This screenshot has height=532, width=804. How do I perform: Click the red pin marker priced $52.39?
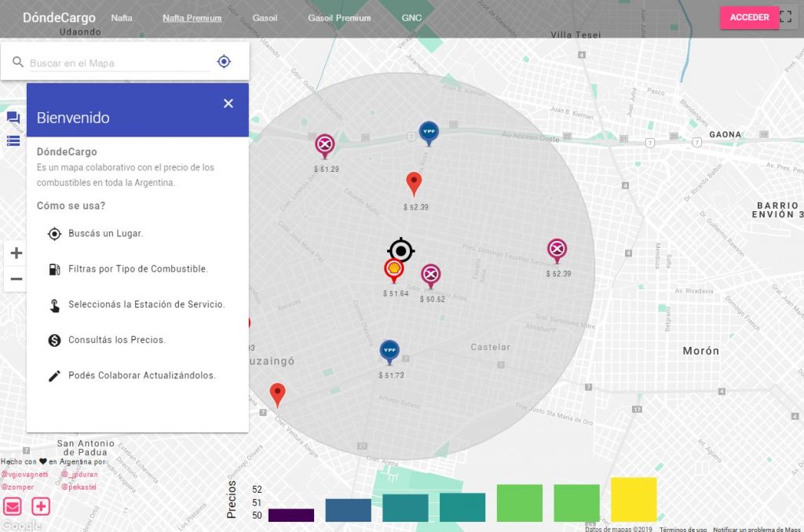(x=414, y=184)
